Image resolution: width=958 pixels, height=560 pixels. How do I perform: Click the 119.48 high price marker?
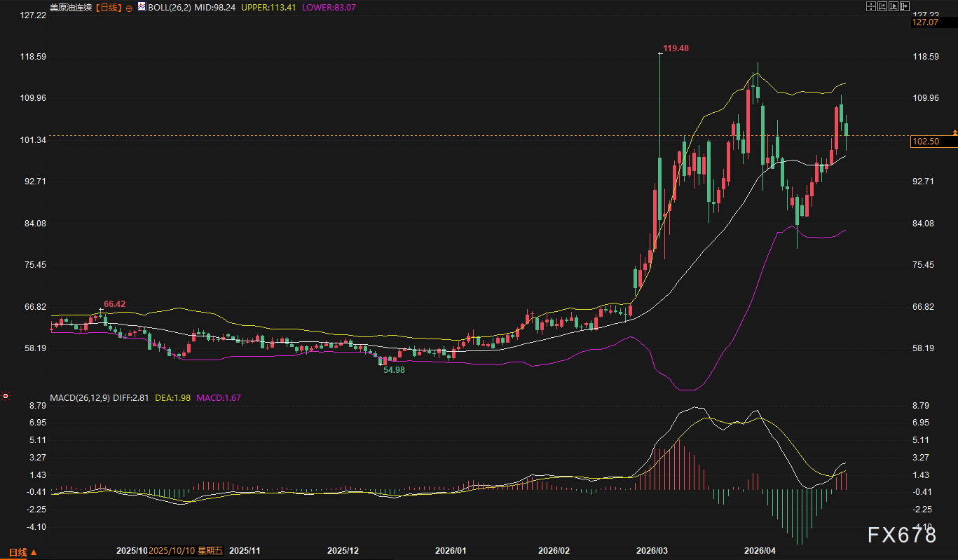click(676, 48)
